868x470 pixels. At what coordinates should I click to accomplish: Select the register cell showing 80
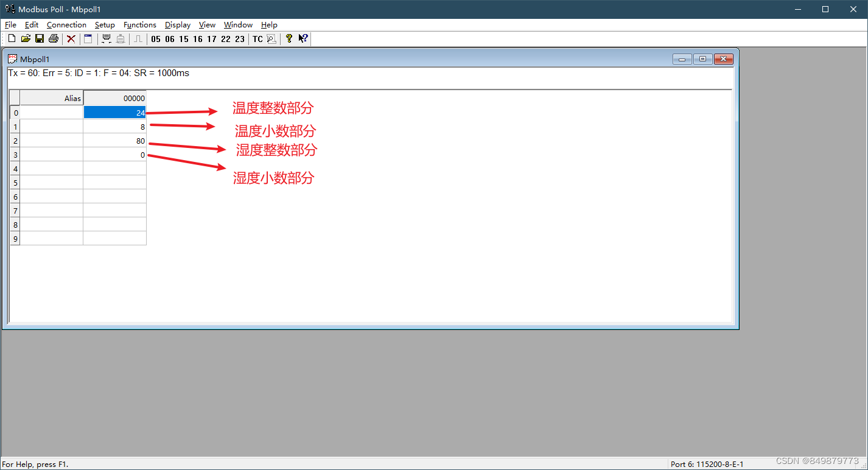(x=114, y=141)
